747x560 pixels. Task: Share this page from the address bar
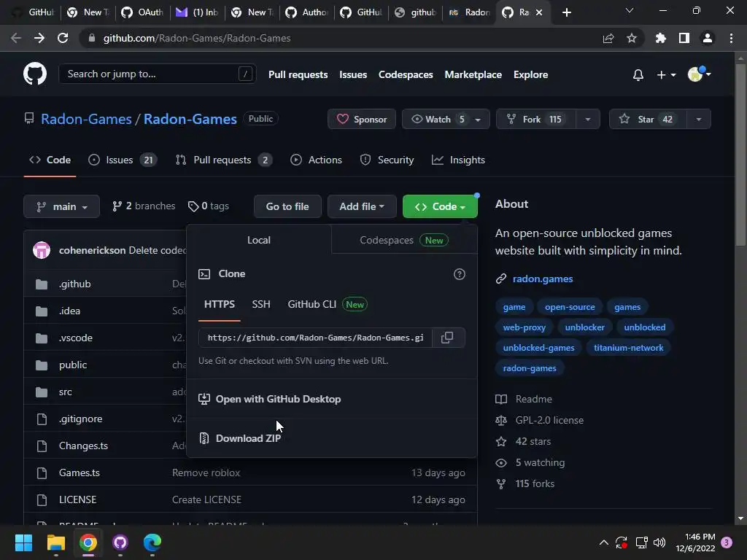point(608,38)
